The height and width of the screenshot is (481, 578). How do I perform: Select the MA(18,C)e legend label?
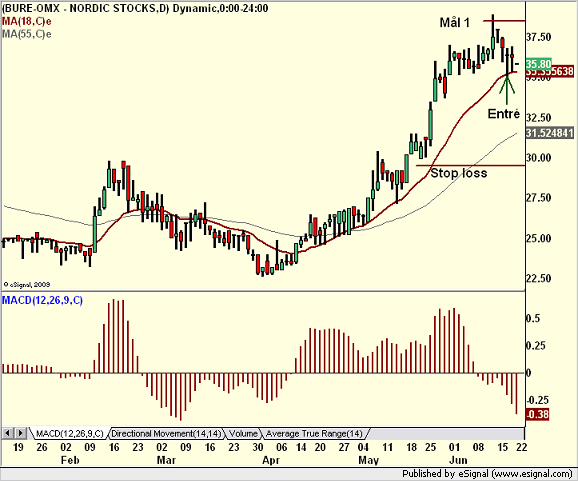click(x=27, y=21)
